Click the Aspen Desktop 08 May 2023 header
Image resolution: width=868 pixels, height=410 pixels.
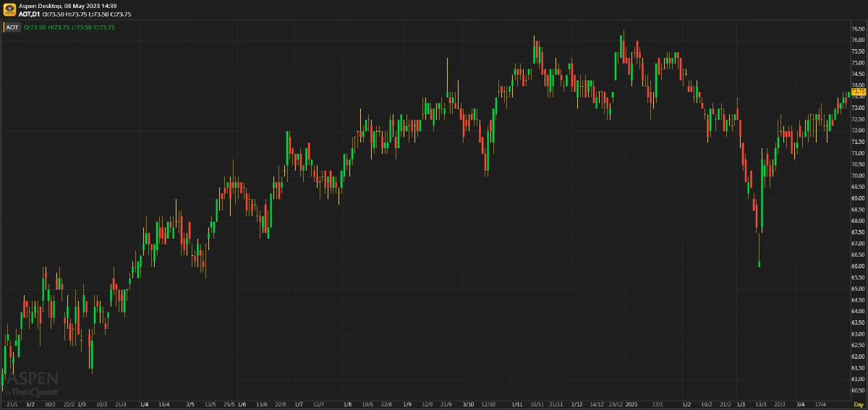click(67, 5)
